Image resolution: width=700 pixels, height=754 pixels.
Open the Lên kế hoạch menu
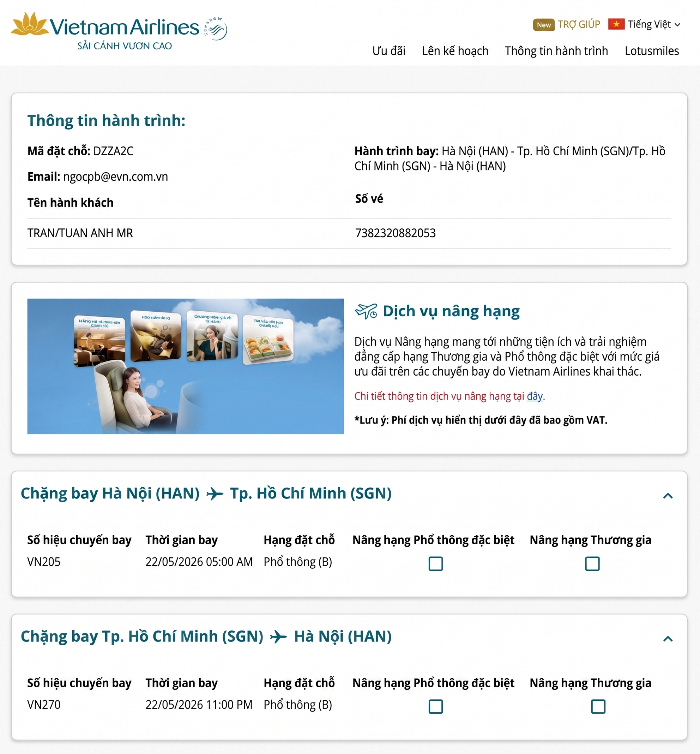pyautogui.click(x=455, y=51)
